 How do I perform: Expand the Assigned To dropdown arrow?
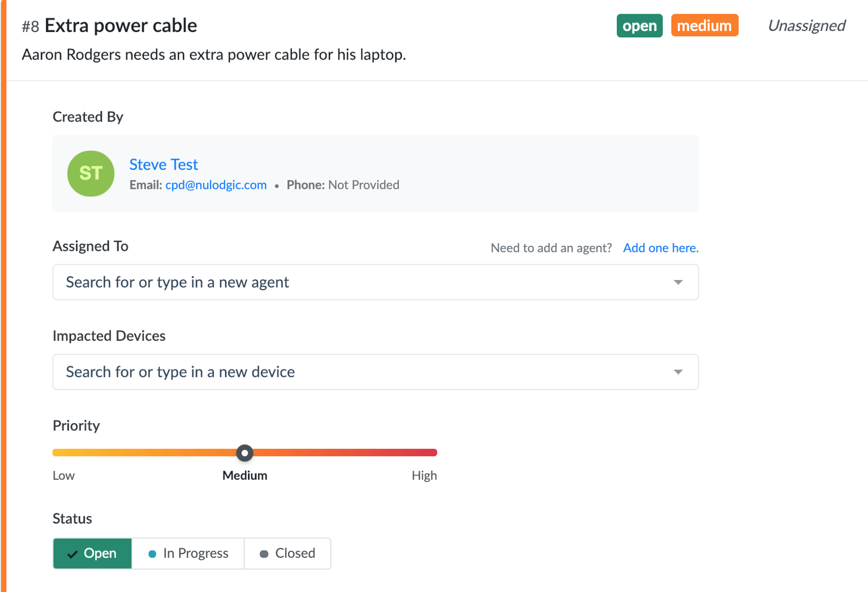(x=678, y=282)
